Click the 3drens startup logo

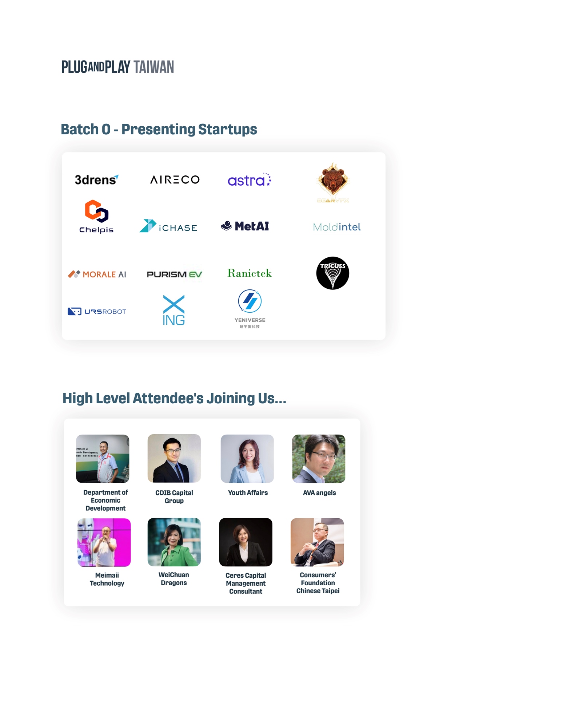click(x=96, y=179)
